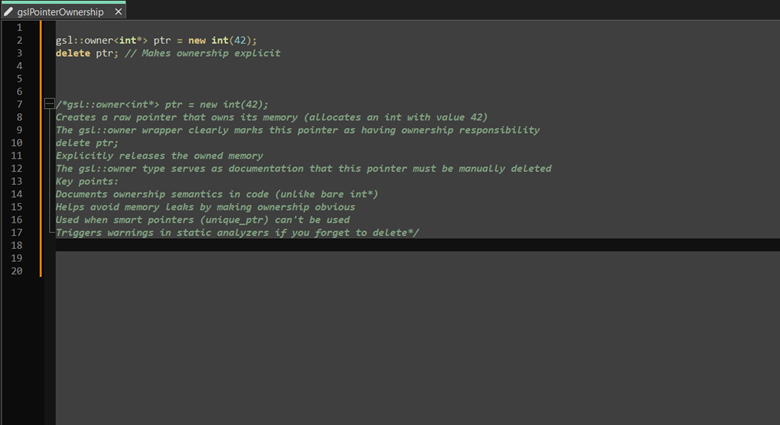Click line number 7 in the gutter

pos(19,104)
